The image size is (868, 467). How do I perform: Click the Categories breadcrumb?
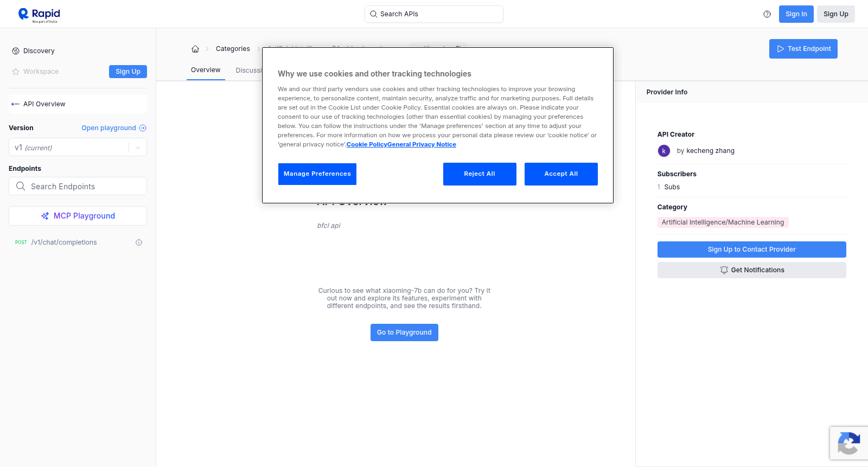click(x=233, y=49)
